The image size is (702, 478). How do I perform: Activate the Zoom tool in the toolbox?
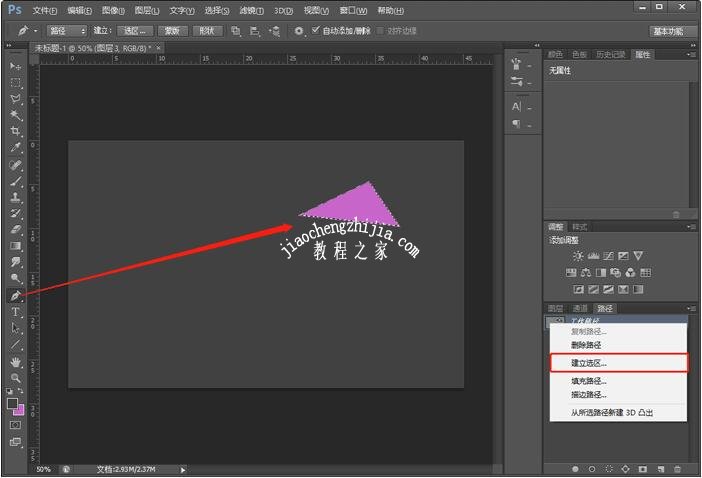click(x=15, y=377)
